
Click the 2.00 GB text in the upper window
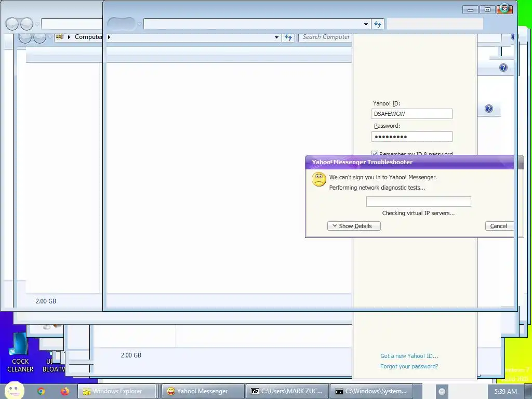point(46,301)
